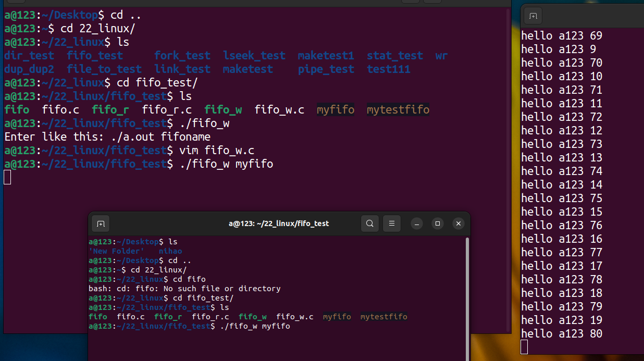
Task: Click the 'hello a123 10' output line
Action: click(562, 77)
